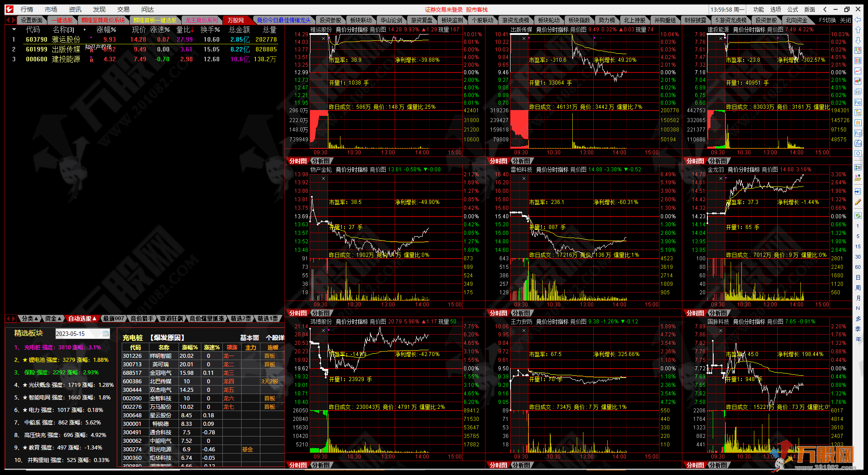868x475 pixels.
Task: Click the back chevron in title bar
Action: [x=825, y=9]
